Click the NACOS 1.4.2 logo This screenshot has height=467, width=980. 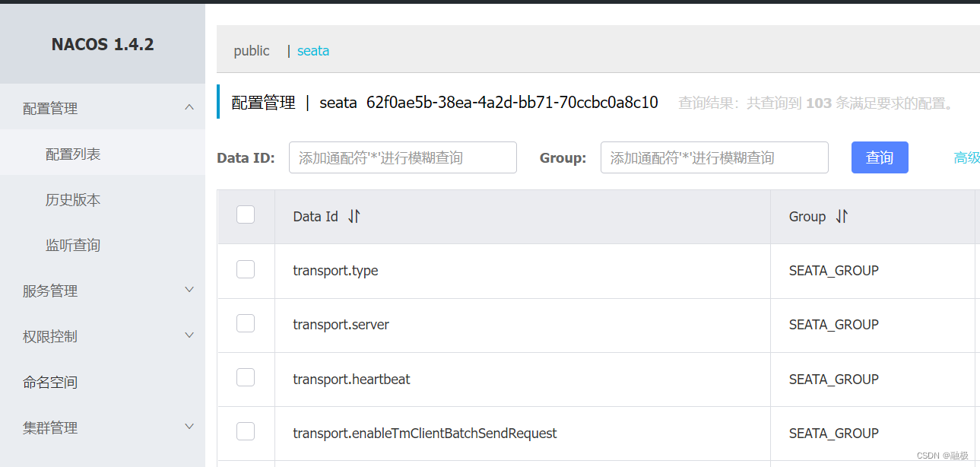click(x=102, y=44)
